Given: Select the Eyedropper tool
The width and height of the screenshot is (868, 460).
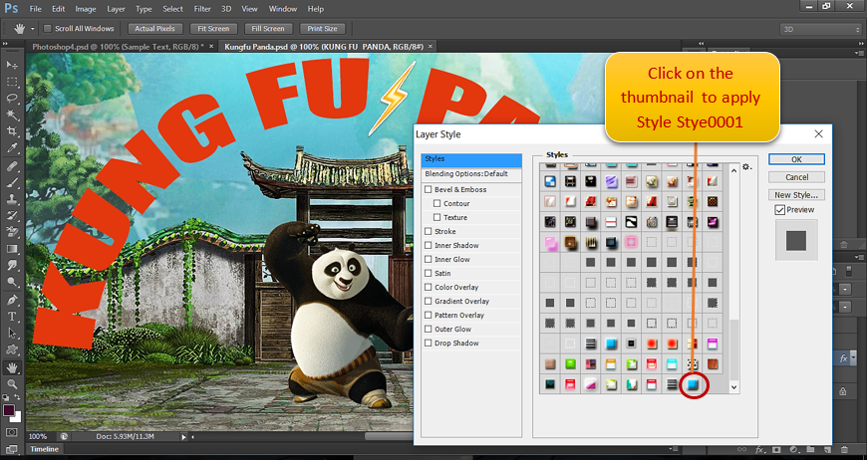Looking at the screenshot, I should (12, 148).
